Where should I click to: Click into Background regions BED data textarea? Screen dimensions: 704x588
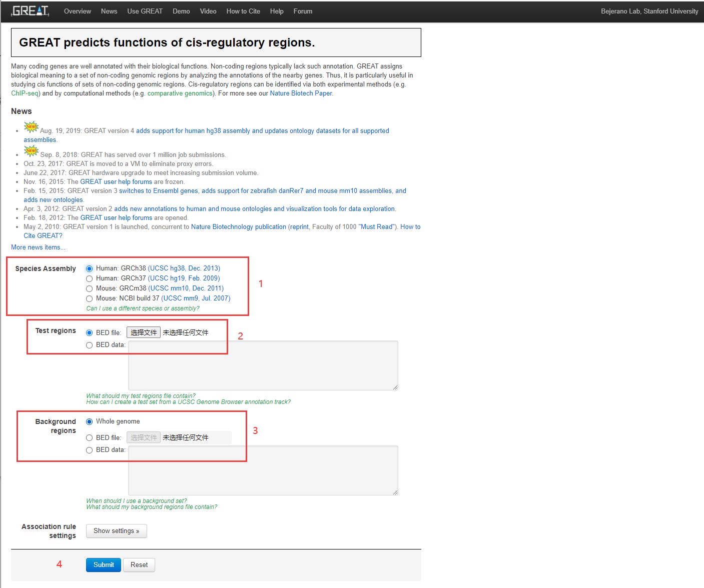pos(263,470)
